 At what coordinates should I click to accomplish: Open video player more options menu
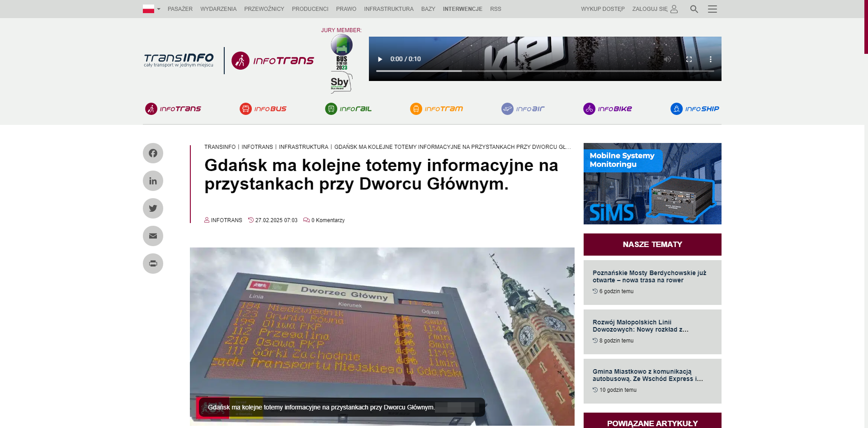coord(711,59)
